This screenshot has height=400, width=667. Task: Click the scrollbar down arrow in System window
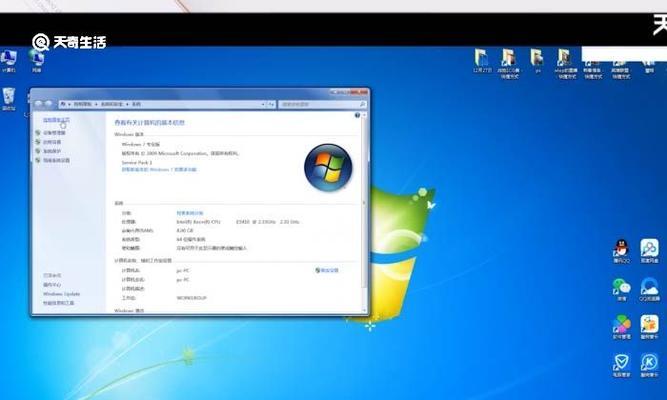coord(364,310)
